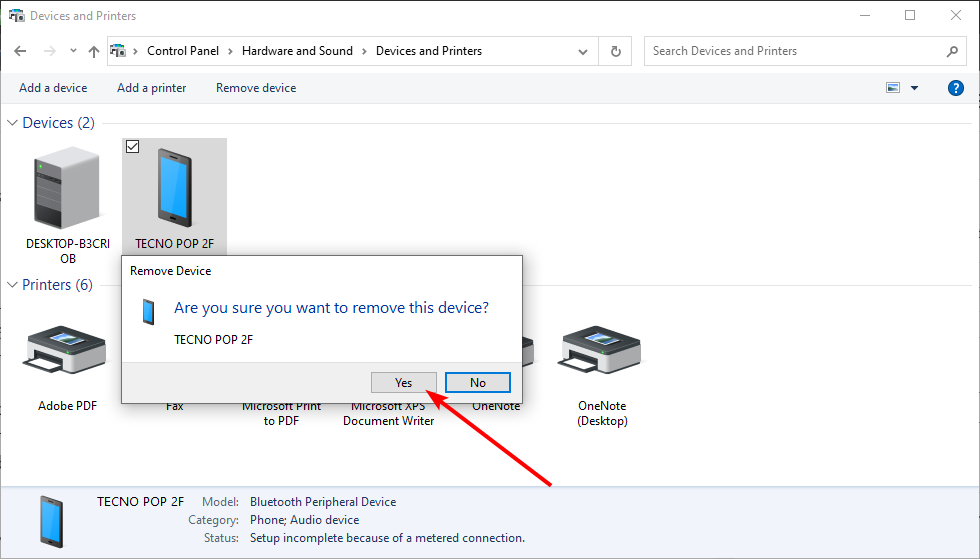
Task: Click the phone icon in Remove Device dialog
Action: (x=148, y=312)
